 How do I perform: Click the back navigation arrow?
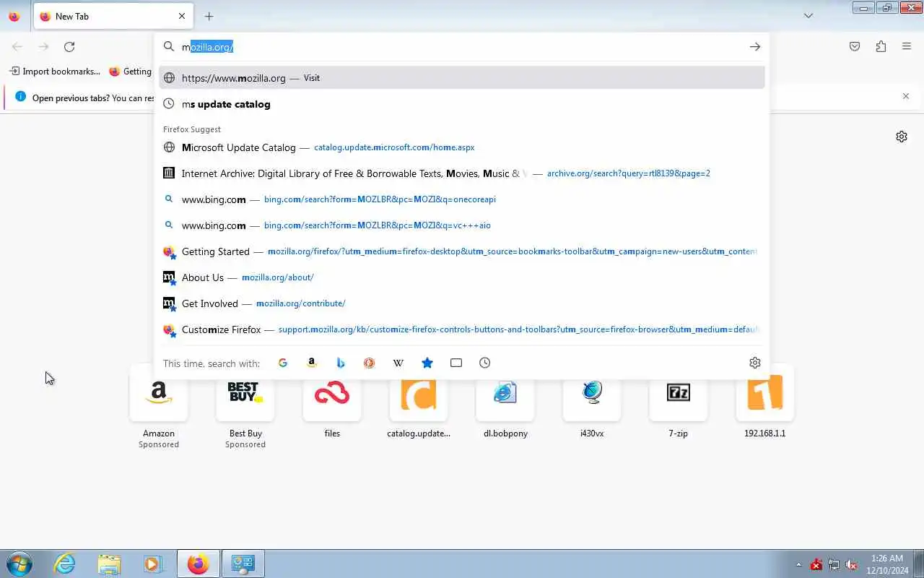[x=17, y=46]
